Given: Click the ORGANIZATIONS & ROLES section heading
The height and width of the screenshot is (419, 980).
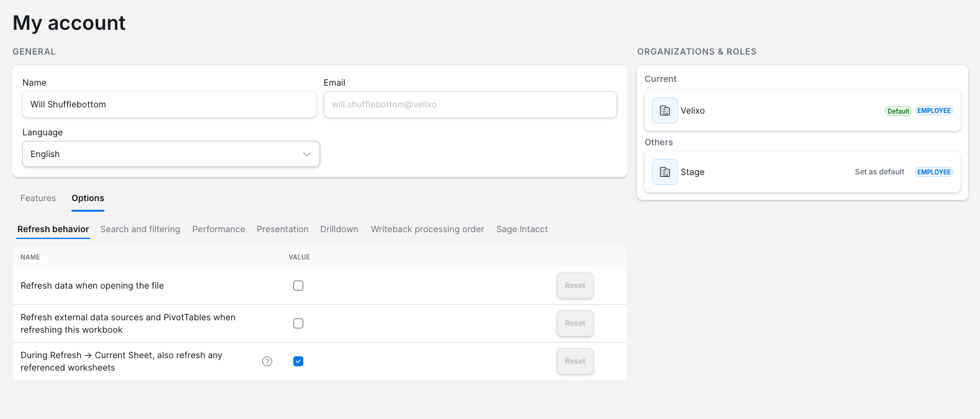Looking at the screenshot, I should coord(697,52).
